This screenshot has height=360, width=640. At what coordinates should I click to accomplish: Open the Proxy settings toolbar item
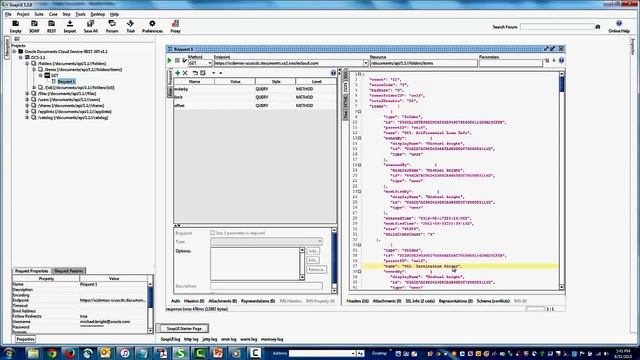(x=176, y=27)
